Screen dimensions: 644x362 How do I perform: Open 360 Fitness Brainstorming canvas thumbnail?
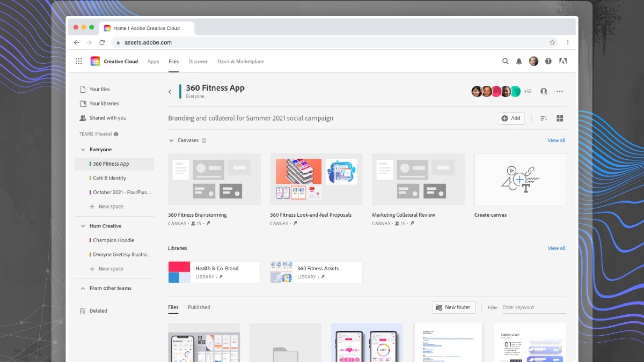[214, 179]
